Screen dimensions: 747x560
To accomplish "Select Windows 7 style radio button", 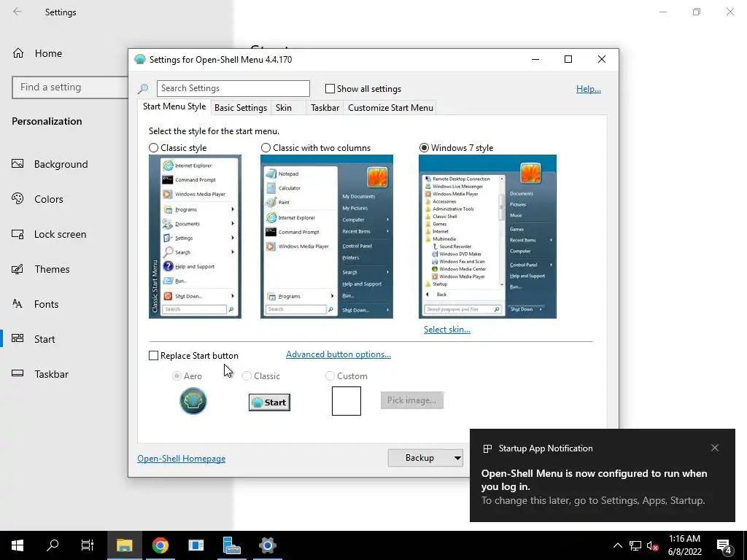I will tap(424, 147).
